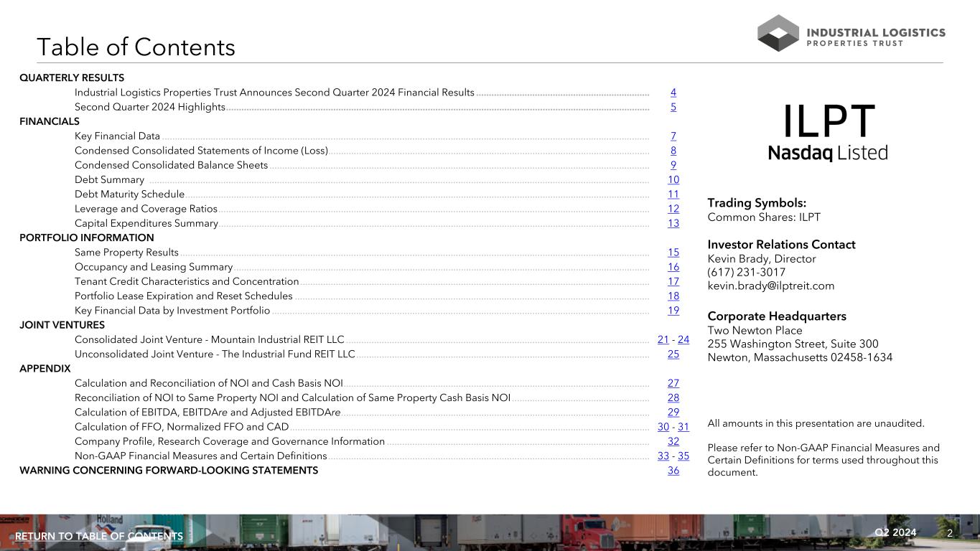Open Debt Maturity Schedule page 11
This screenshot has width=980, height=551.
coord(673,194)
